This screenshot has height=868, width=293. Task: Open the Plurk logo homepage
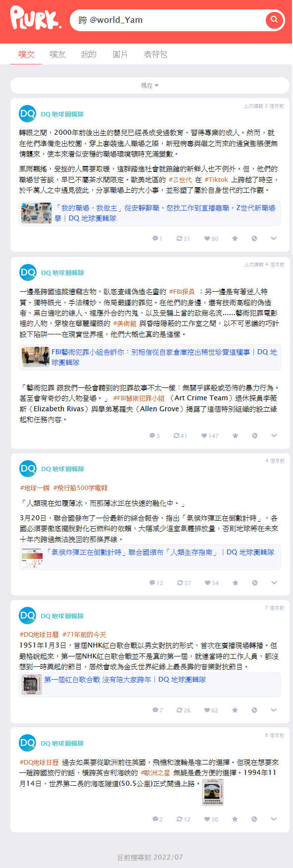(36, 18)
